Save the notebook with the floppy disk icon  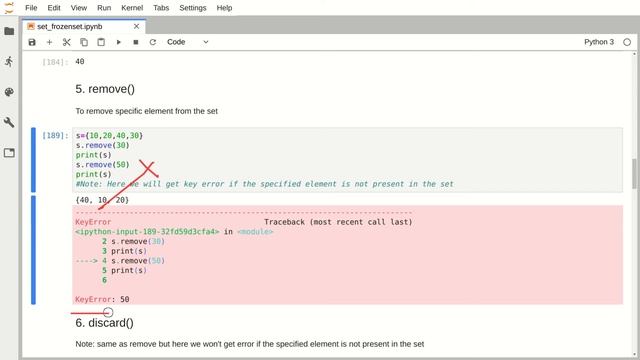pos(32,42)
